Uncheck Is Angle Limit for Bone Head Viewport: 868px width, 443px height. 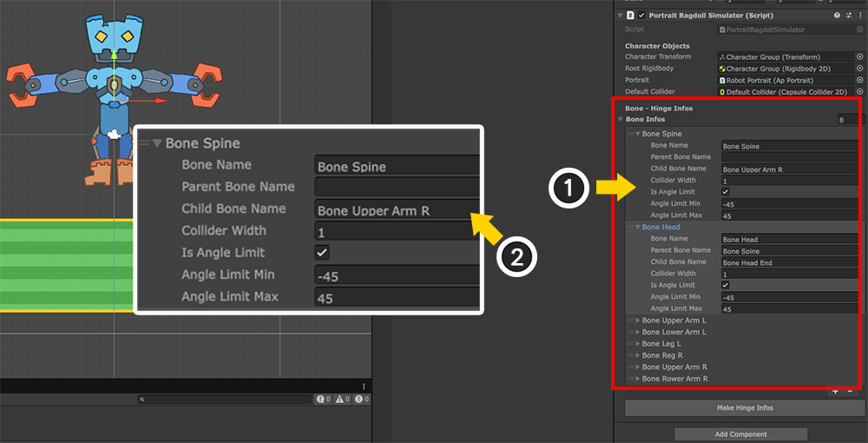pos(726,285)
